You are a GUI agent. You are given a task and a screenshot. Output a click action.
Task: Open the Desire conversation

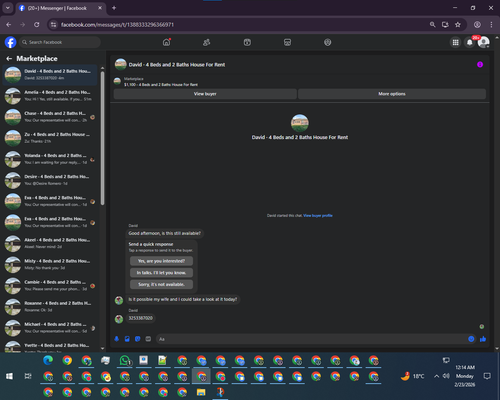50,180
